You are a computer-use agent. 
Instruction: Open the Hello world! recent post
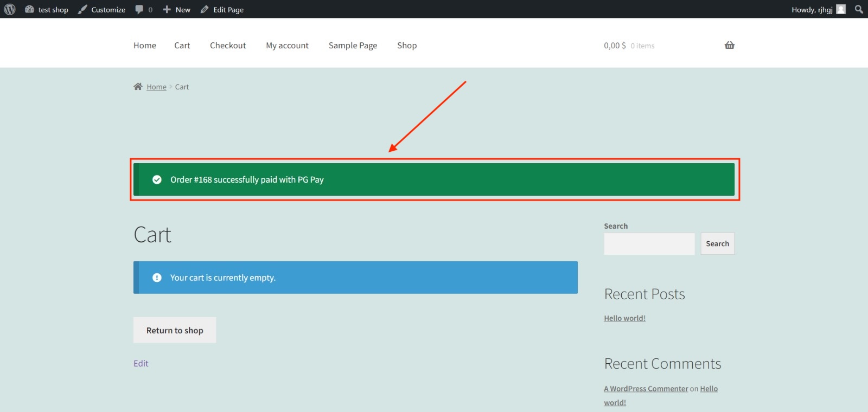(624, 318)
